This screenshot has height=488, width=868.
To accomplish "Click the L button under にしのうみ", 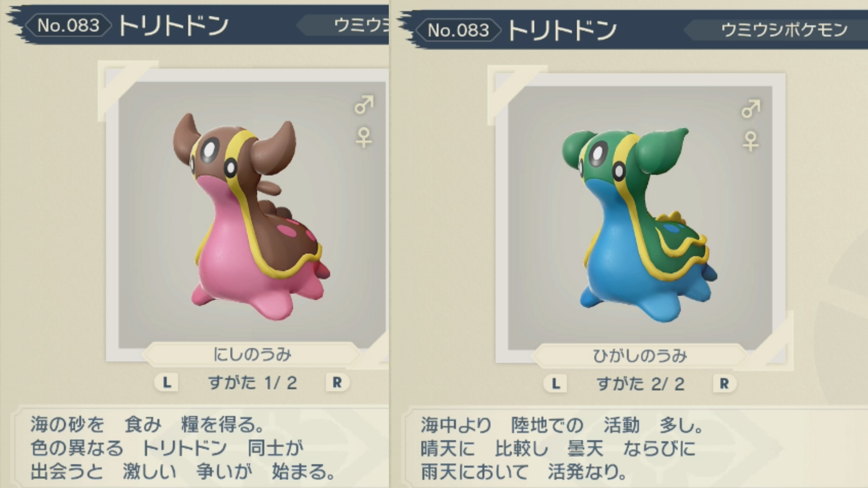I will [167, 383].
